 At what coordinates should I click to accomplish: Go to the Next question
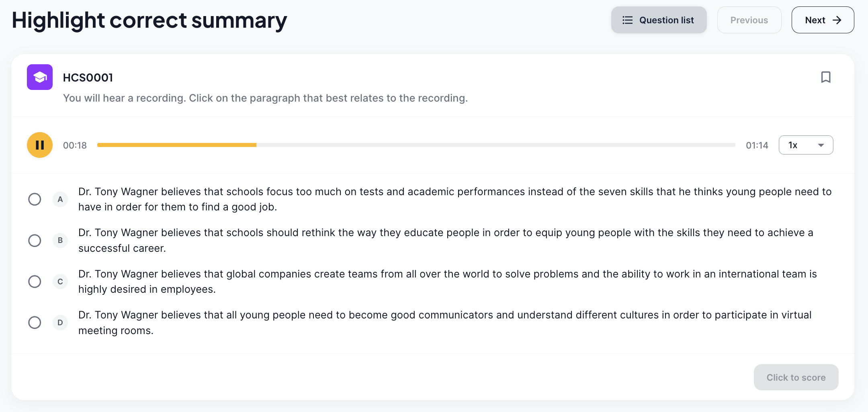pyautogui.click(x=823, y=20)
